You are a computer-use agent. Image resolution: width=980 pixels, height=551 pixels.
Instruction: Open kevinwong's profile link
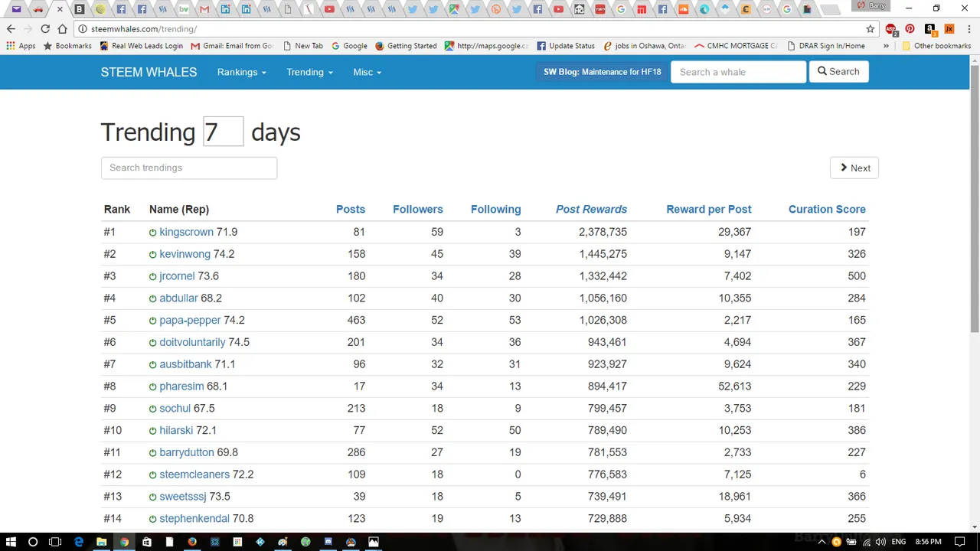pos(185,254)
